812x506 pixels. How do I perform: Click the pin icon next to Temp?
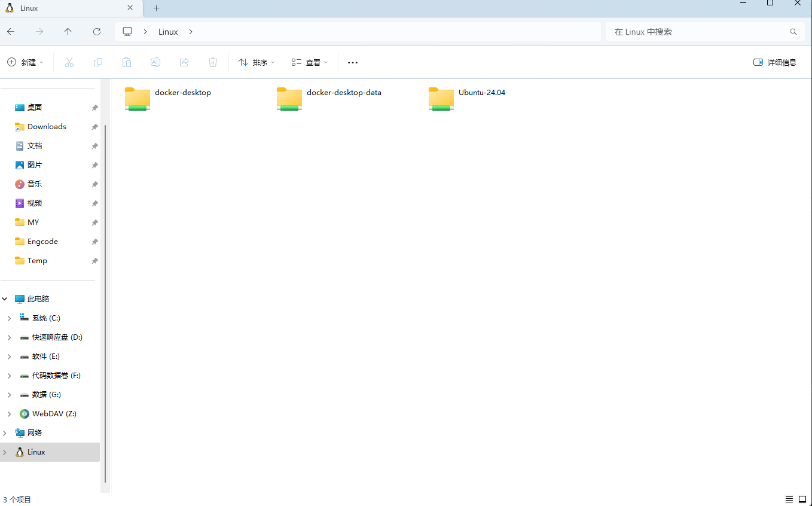(94, 261)
